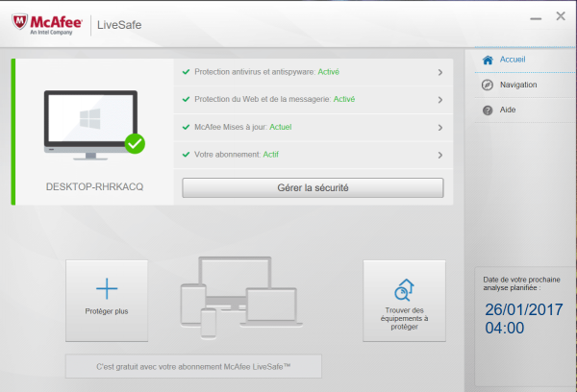Click the compass icon beside Navigation

(488, 85)
